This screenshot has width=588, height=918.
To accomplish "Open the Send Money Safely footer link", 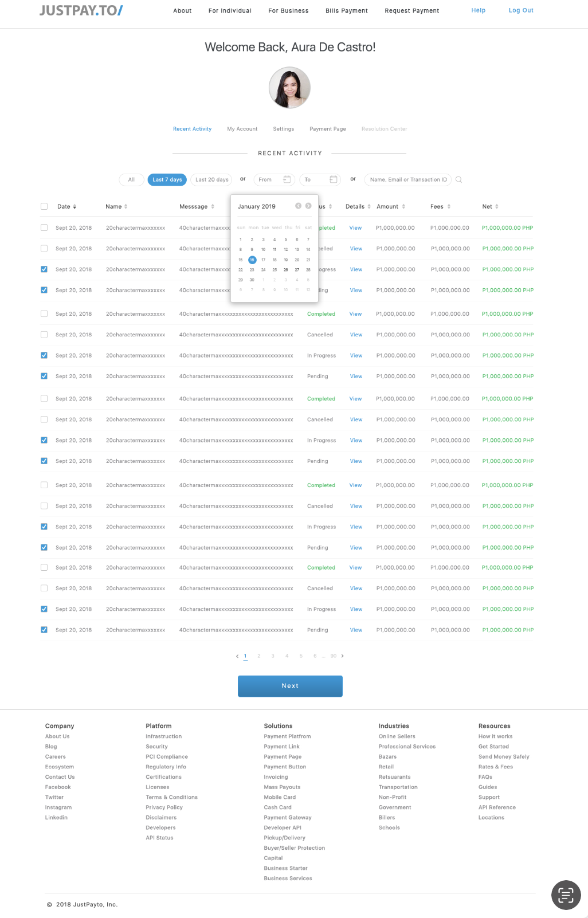I will (504, 757).
